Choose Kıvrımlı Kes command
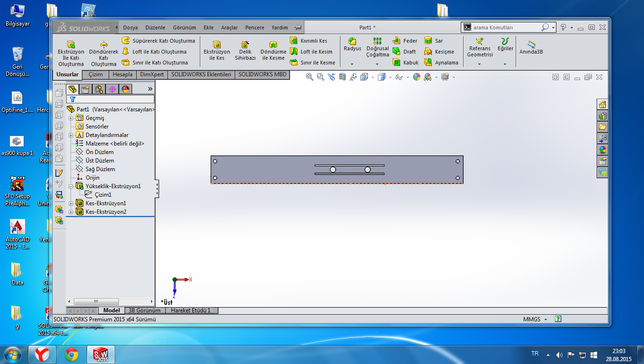 [x=308, y=41]
